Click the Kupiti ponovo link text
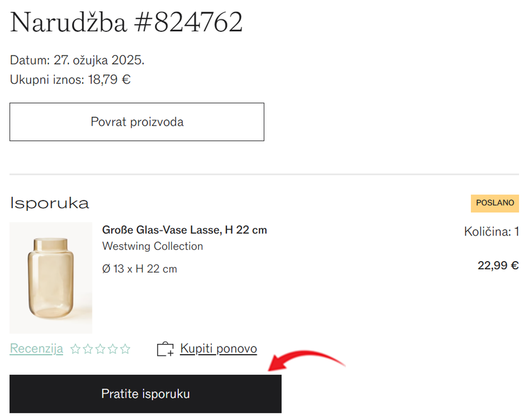Viewport: 532px width, 420px height. (218, 349)
